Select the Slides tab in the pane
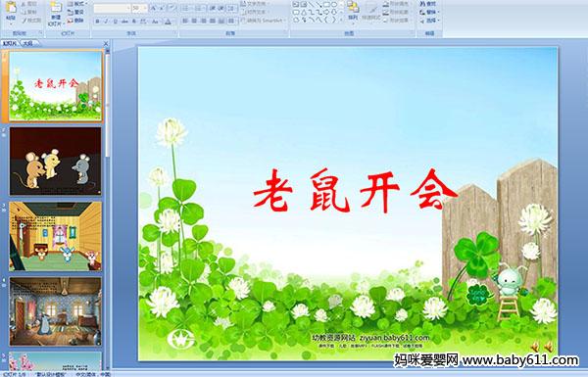This screenshot has width=588, height=377. [x=10, y=43]
